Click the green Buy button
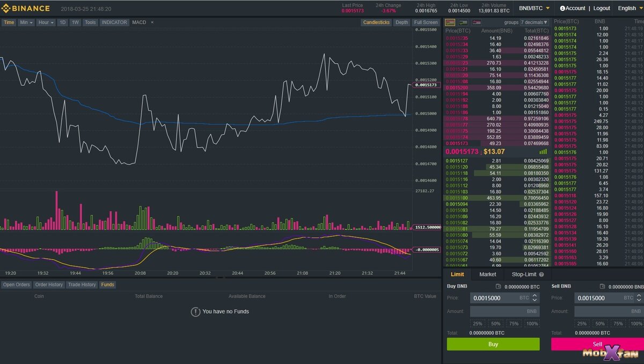644x364 pixels. [x=493, y=344]
